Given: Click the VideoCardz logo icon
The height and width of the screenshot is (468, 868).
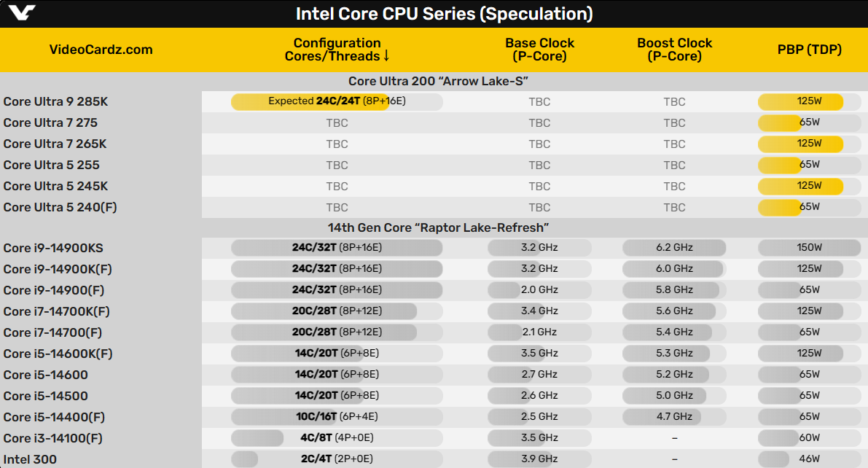Looking at the screenshot, I should click(x=23, y=13).
